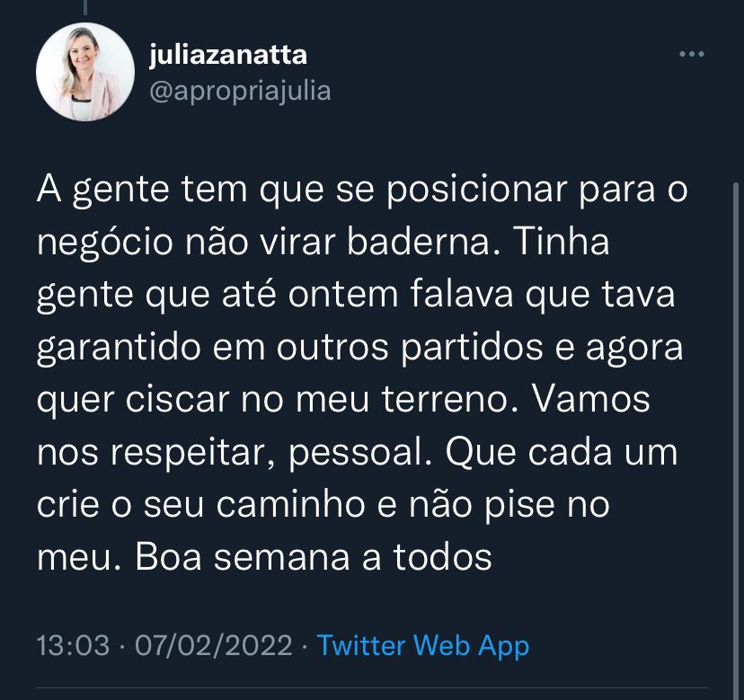Screen dimensions: 744x700
Task: Click the thread connector line above the avatar
Action: tap(85, 7)
